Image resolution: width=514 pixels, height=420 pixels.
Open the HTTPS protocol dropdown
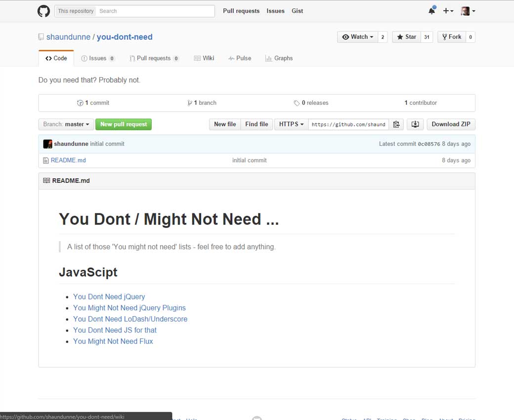291,125
